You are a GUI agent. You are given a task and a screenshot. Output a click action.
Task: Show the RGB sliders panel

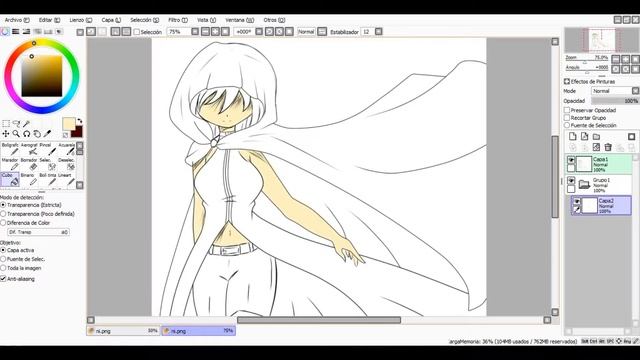coord(16,31)
